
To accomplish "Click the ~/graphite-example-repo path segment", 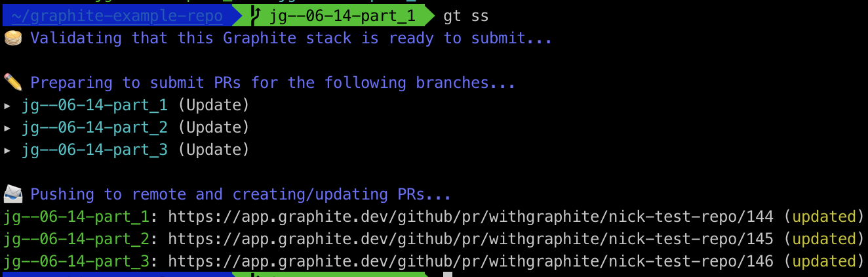I will [x=117, y=16].
